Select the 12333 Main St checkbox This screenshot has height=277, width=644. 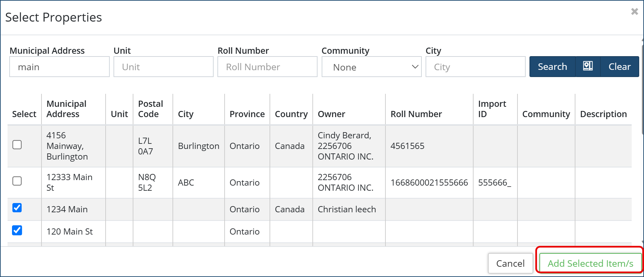pos(17,181)
